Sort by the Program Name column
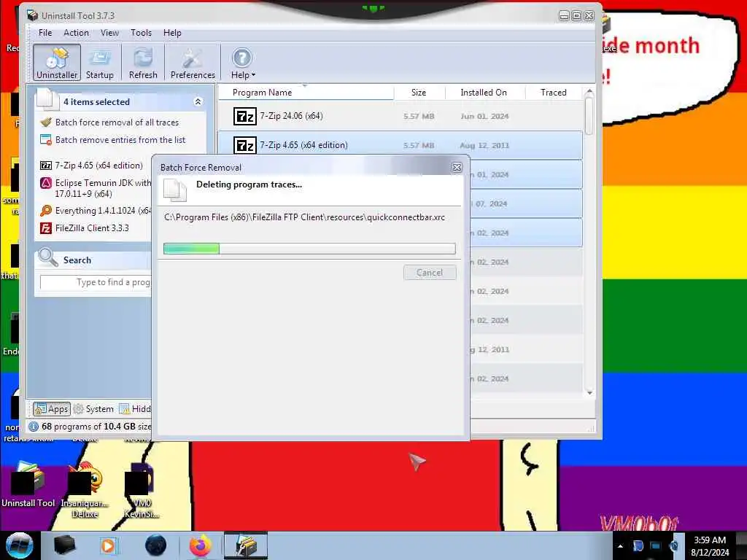The height and width of the screenshot is (560, 747). (306, 93)
